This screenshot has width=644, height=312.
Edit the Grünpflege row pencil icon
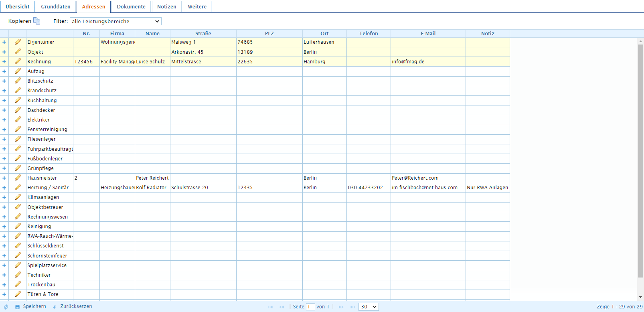pyautogui.click(x=18, y=168)
